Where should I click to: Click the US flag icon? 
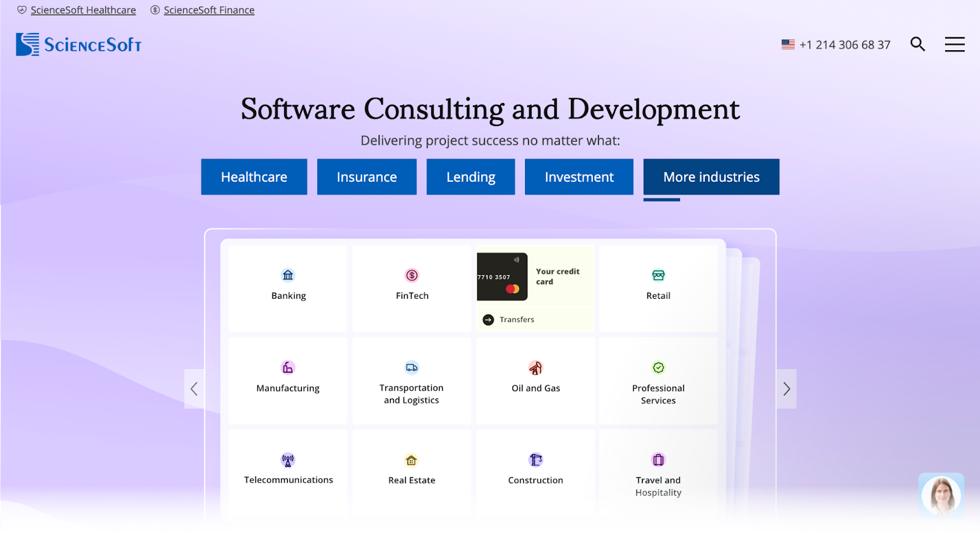coord(788,45)
